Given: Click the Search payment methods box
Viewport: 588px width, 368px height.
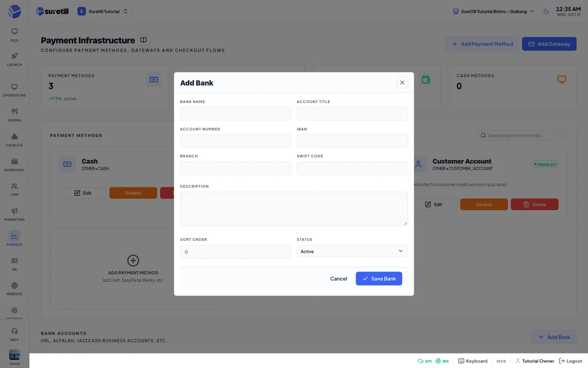Looking at the screenshot, I should [x=522, y=135].
